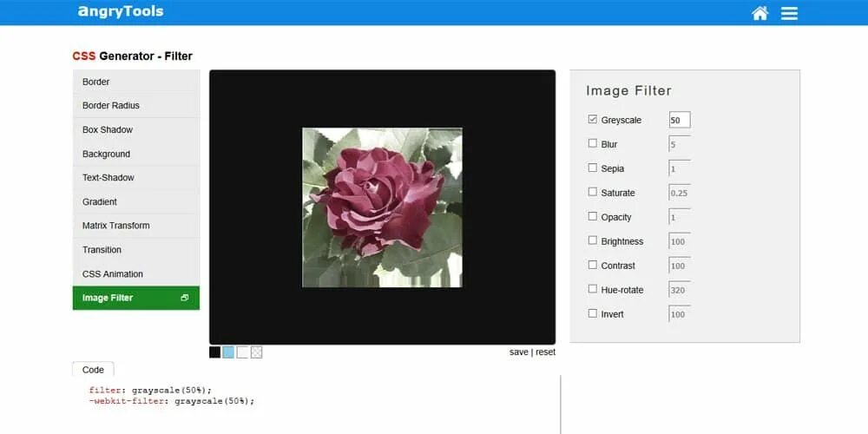
Task: Open the hamburger menu icon
Action: coord(789,13)
